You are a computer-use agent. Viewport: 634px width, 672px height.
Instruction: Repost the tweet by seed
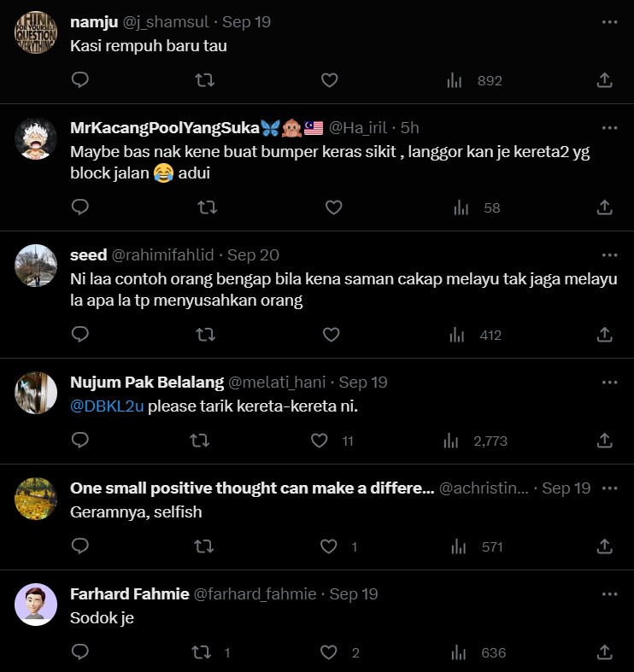click(205, 335)
